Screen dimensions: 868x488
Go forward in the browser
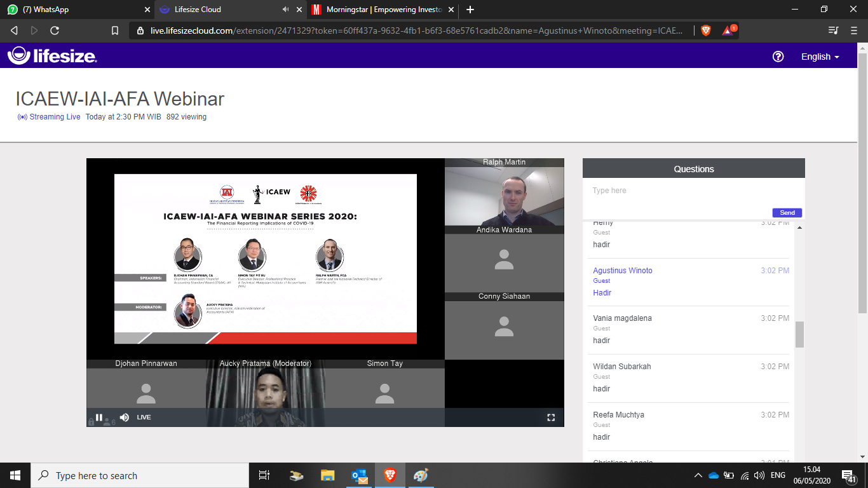(34, 30)
